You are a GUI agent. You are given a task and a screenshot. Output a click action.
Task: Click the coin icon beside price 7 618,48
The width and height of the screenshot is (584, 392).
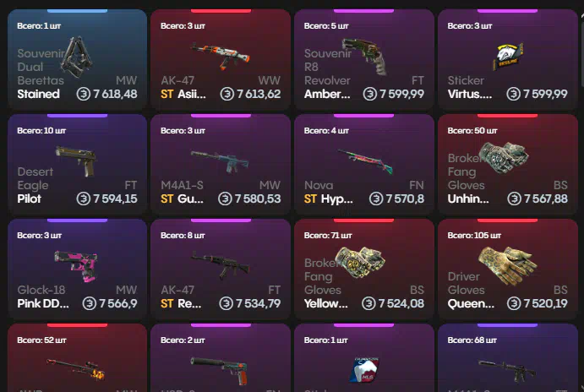pos(84,94)
